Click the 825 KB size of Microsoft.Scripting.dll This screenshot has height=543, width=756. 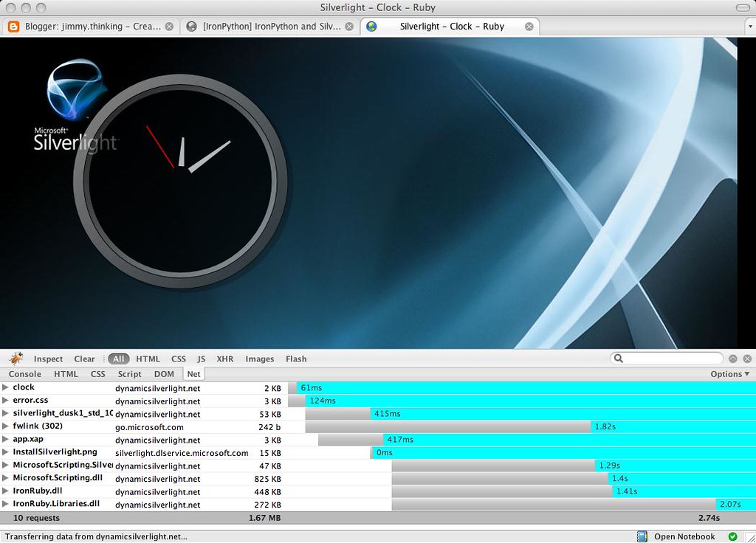coord(267,479)
